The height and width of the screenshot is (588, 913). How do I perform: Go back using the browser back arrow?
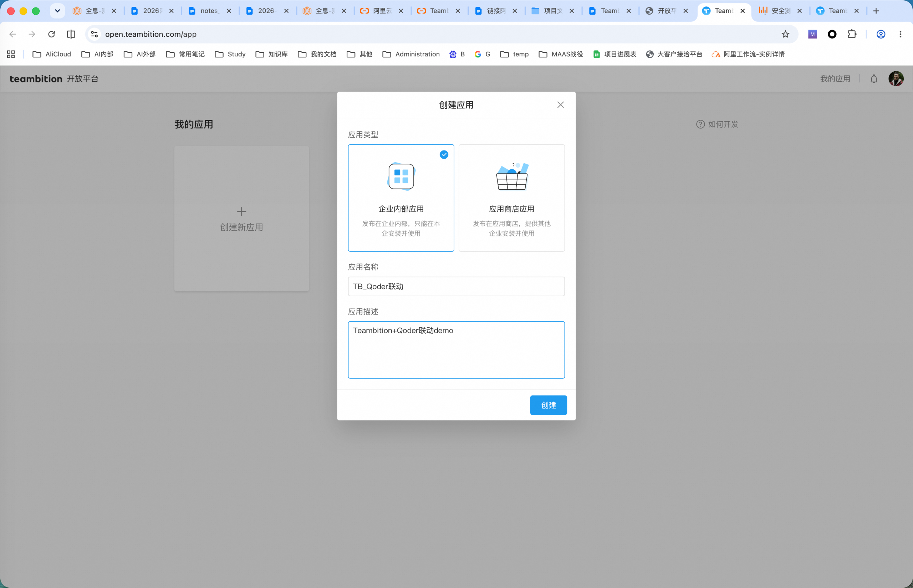12,34
